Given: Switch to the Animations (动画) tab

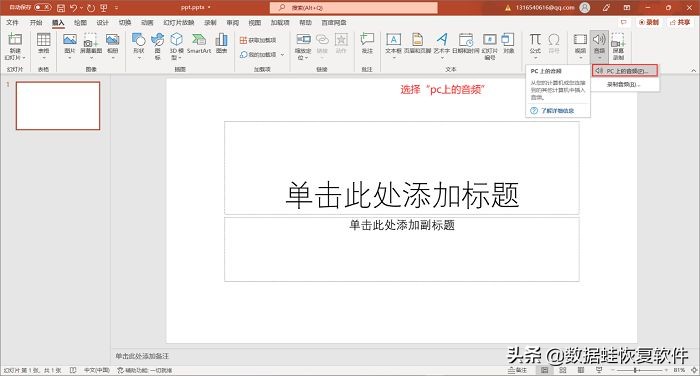Looking at the screenshot, I should (x=147, y=22).
